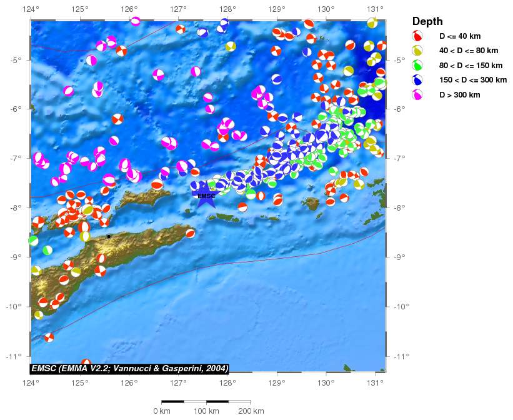Select the blue 150–300 km legend icon
The width and height of the screenshot is (513, 420).
(418, 79)
